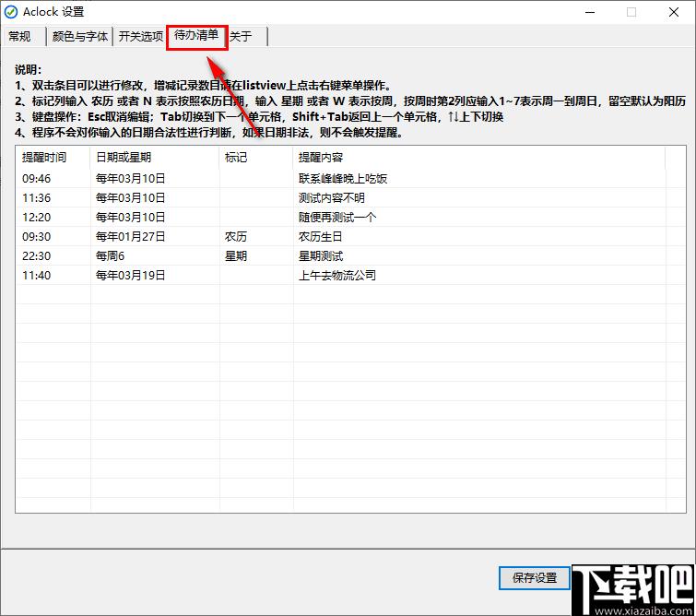The height and width of the screenshot is (616, 696).
Task: Switch to the 常规 tab
Action: point(19,36)
